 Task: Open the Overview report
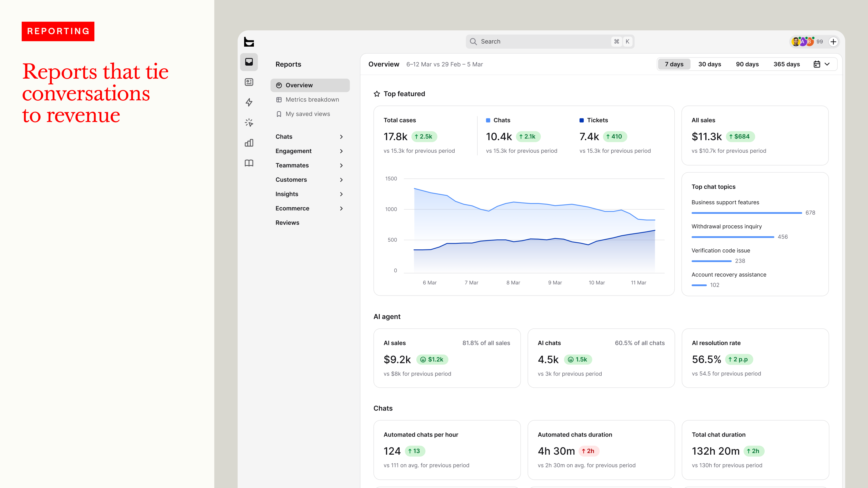[310, 86]
